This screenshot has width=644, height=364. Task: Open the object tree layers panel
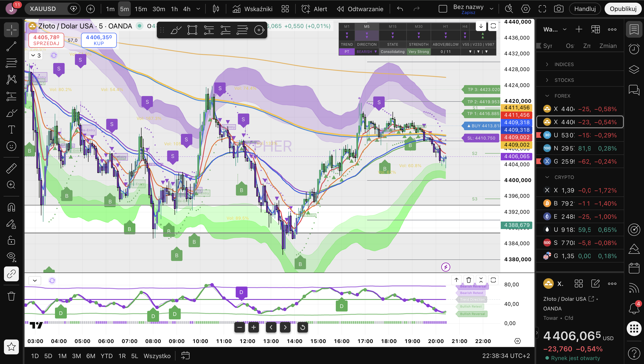pyautogui.click(x=634, y=69)
